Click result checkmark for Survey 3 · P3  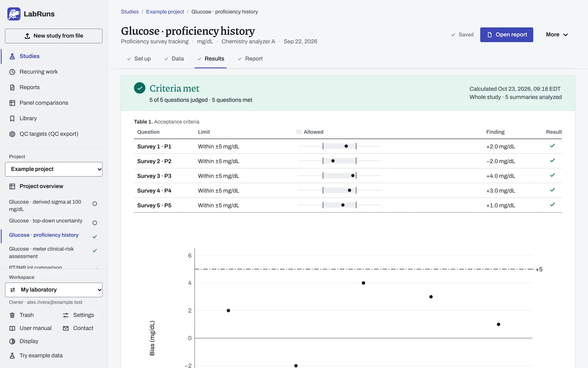click(x=552, y=175)
